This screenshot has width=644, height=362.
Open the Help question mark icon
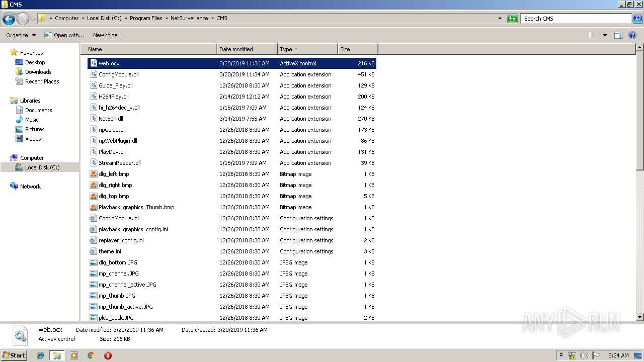coord(633,35)
